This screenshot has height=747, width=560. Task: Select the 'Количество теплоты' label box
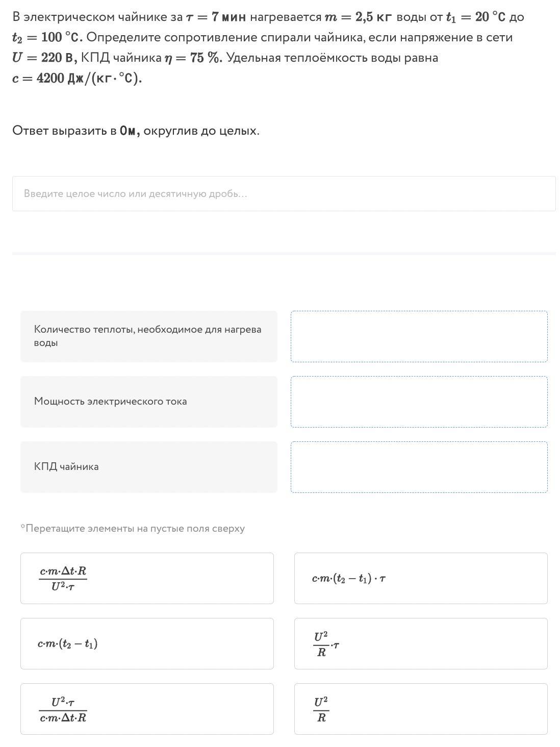148,336
